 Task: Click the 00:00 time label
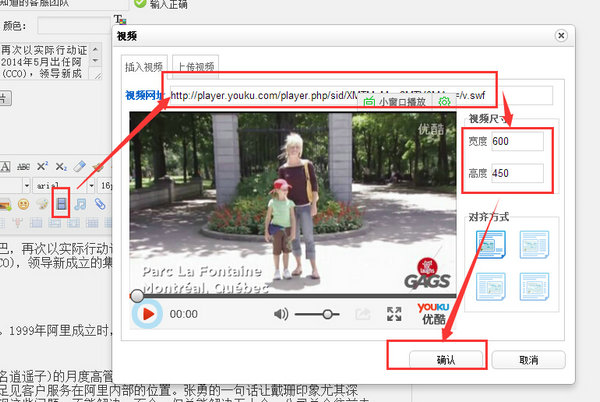(x=184, y=314)
